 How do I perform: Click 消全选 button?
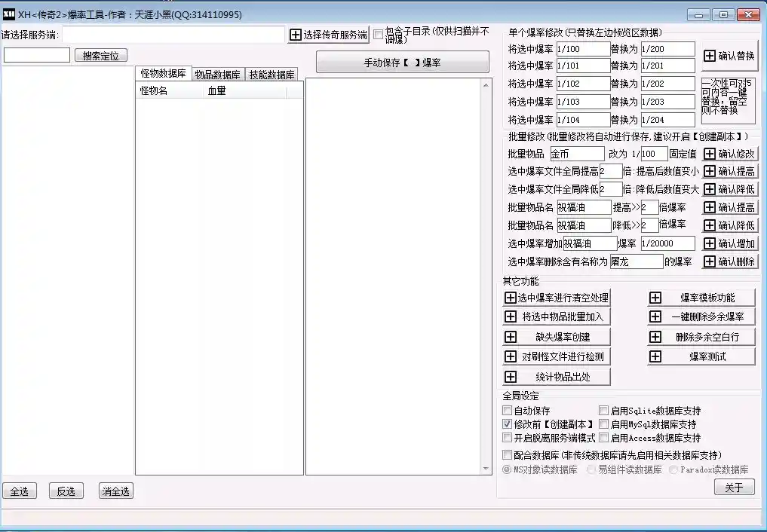[116, 491]
